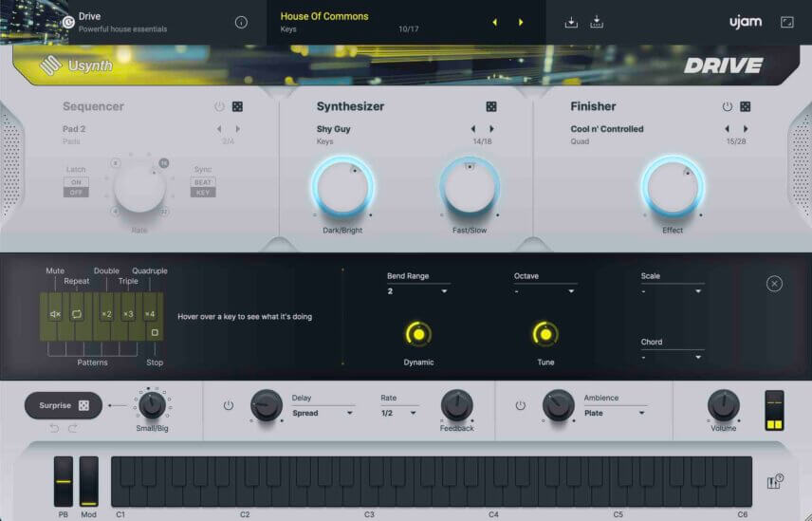812x521 pixels.
Task: Click the x3 Triple key
Action: [x=128, y=314]
